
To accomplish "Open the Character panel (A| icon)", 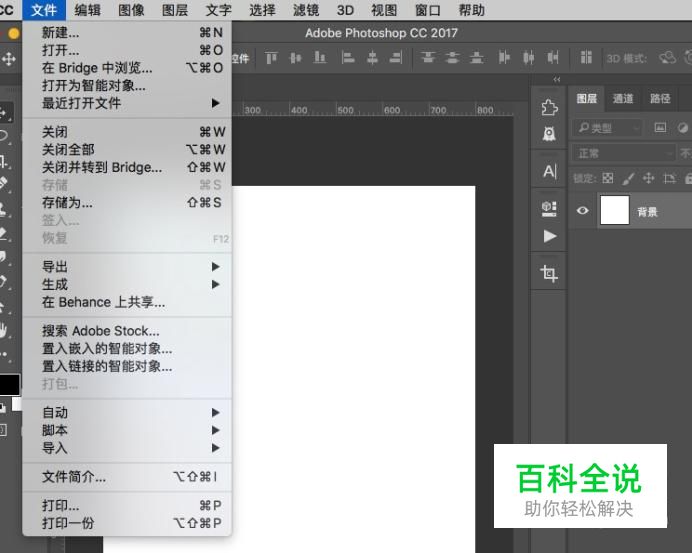I will click(x=549, y=171).
